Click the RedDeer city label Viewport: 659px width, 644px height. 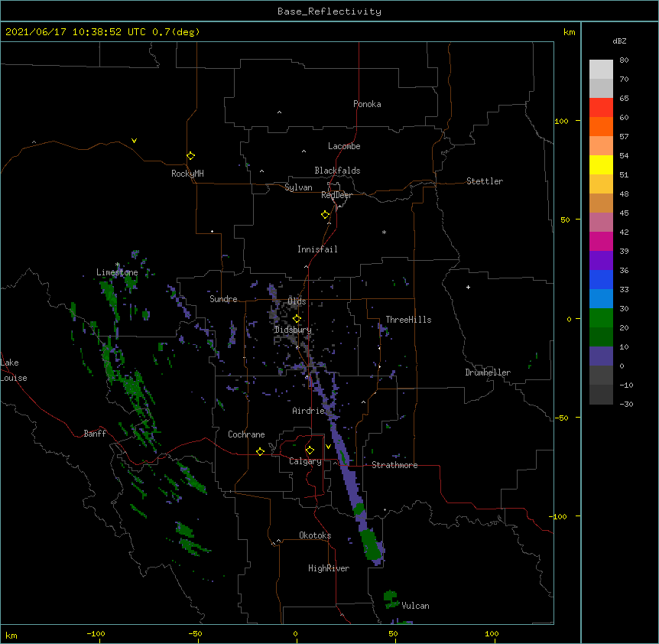(x=336, y=195)
